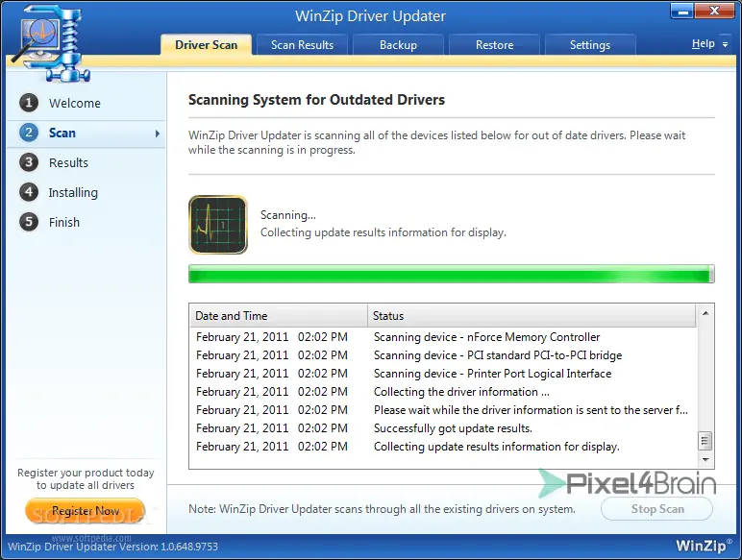Expand the Help dropdown arrow
The image size is (742, 560).
pos(725,44)
